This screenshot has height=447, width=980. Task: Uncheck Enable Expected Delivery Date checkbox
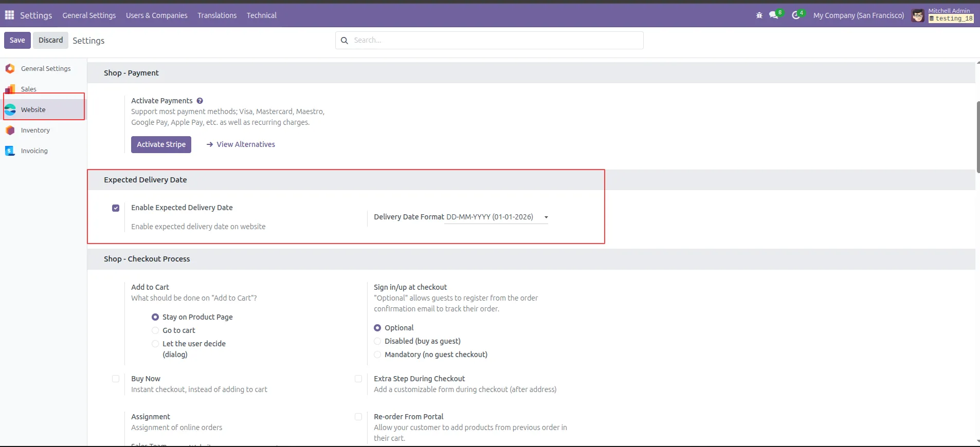(x=116, y=208)
